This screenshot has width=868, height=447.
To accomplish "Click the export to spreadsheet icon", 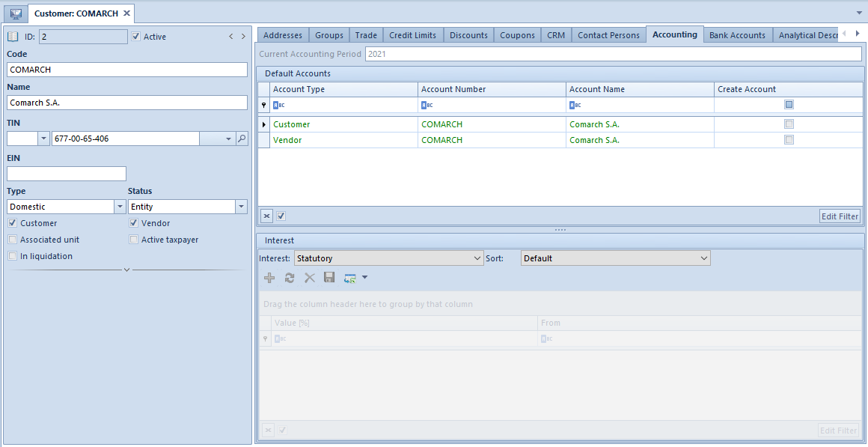I will point(350,278).
